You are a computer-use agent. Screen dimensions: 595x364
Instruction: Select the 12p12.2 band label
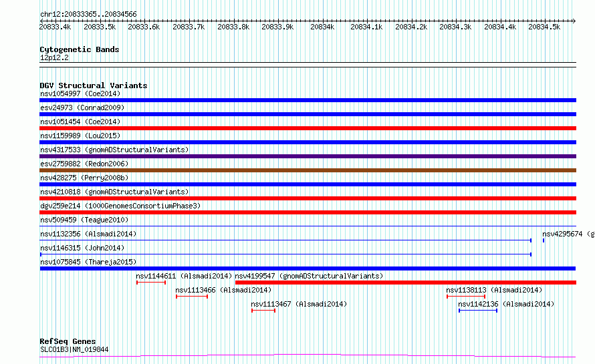54,57
